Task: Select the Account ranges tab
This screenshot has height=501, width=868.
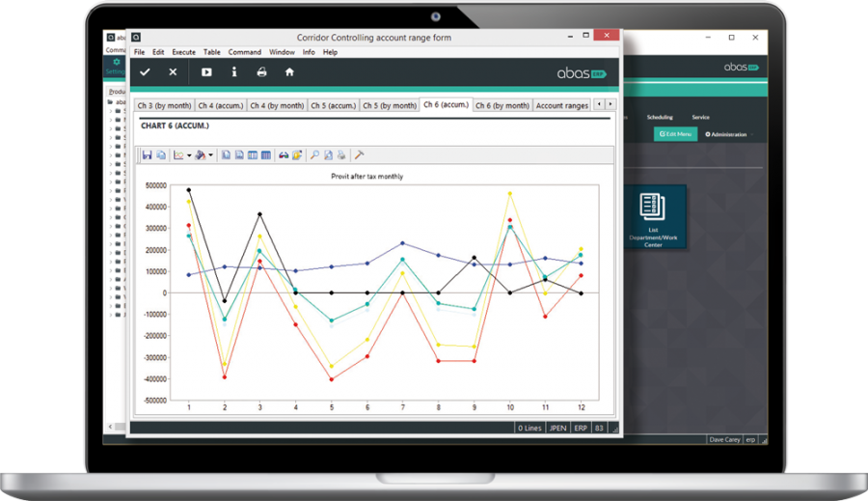Action: [561, 105]
